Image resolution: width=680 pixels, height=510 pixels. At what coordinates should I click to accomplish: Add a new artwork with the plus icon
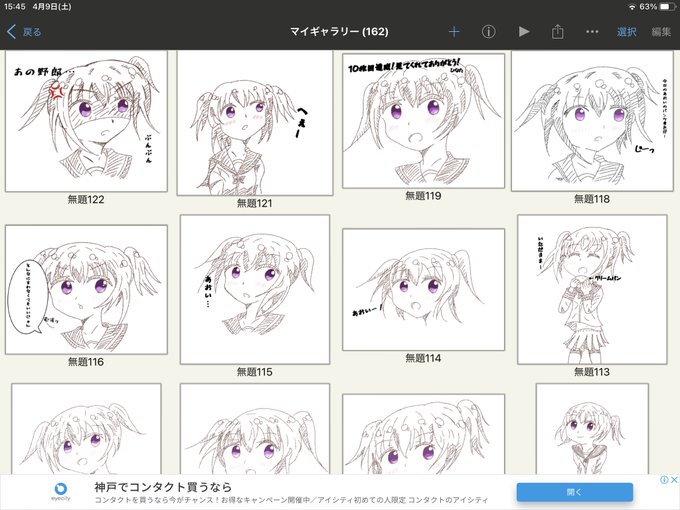[454, 32]
